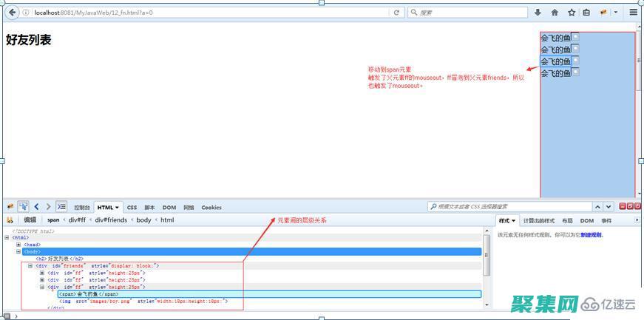Go to the Firefox home page icon

click(x=555, y=13)
